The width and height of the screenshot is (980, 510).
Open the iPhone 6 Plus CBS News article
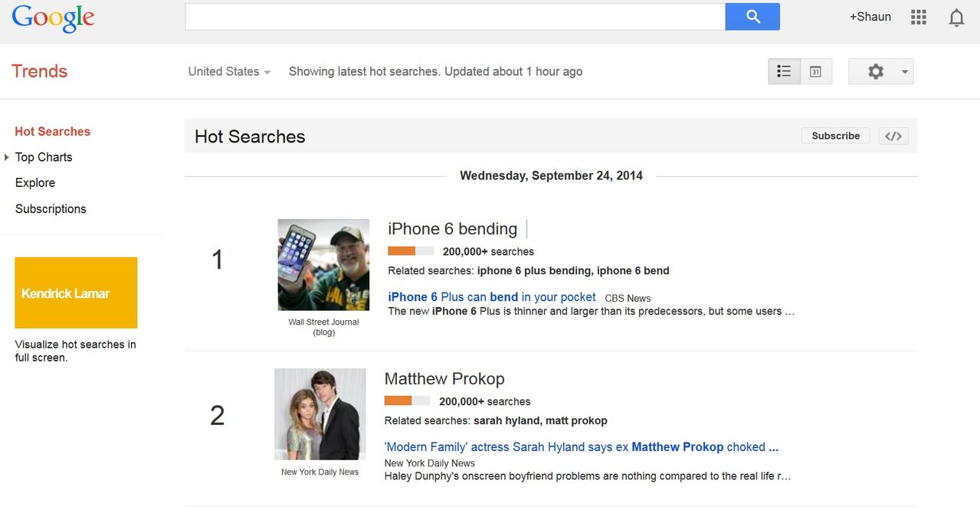491,297
